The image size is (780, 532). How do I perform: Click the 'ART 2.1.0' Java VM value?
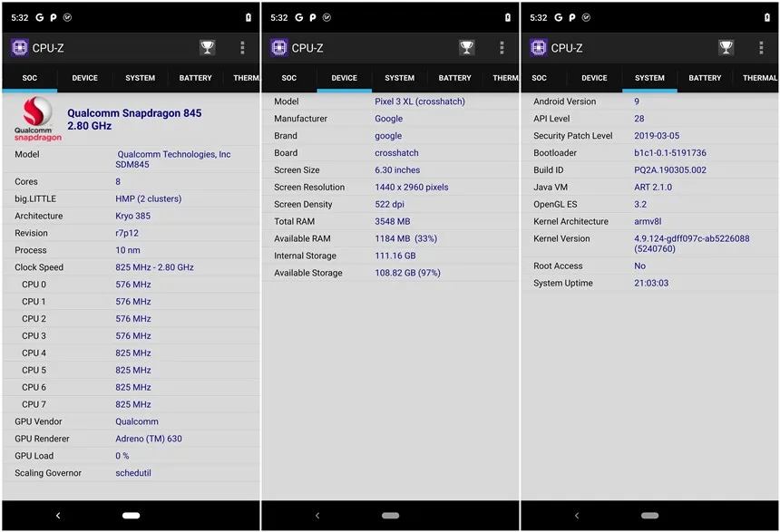tap(653, 188)
